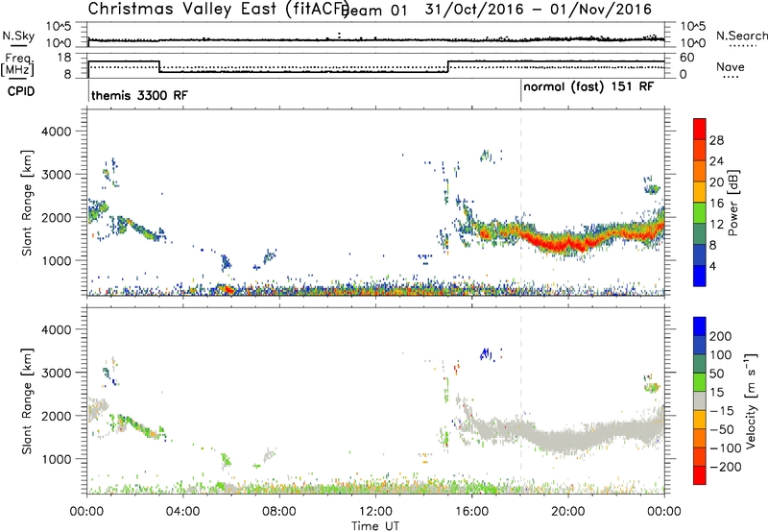Click the '60' Nave axis tick label
This screenshot has height=532, width=768.
687,58
